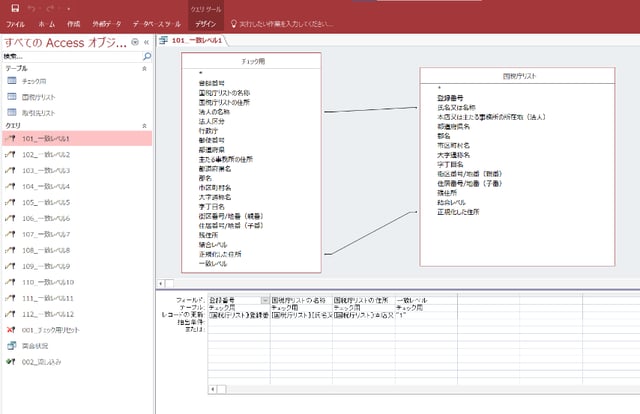This screenshot has width=640, height=414.
Task: Collapse the テーブル group in navigation pane
Action: (146, 69)
